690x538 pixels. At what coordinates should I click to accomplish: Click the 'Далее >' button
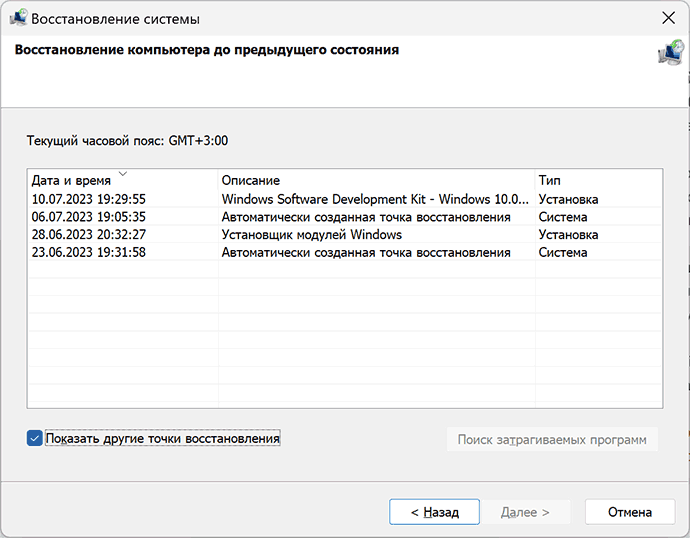point(525,512)
